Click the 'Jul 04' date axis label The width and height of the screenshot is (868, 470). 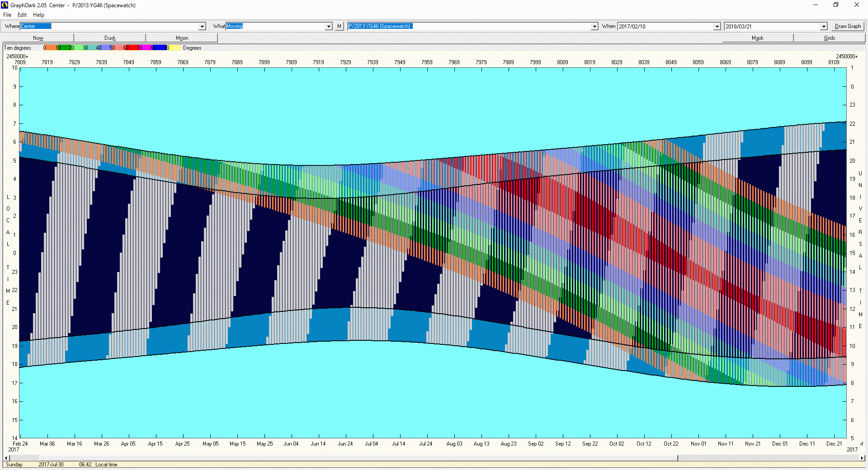372,444
